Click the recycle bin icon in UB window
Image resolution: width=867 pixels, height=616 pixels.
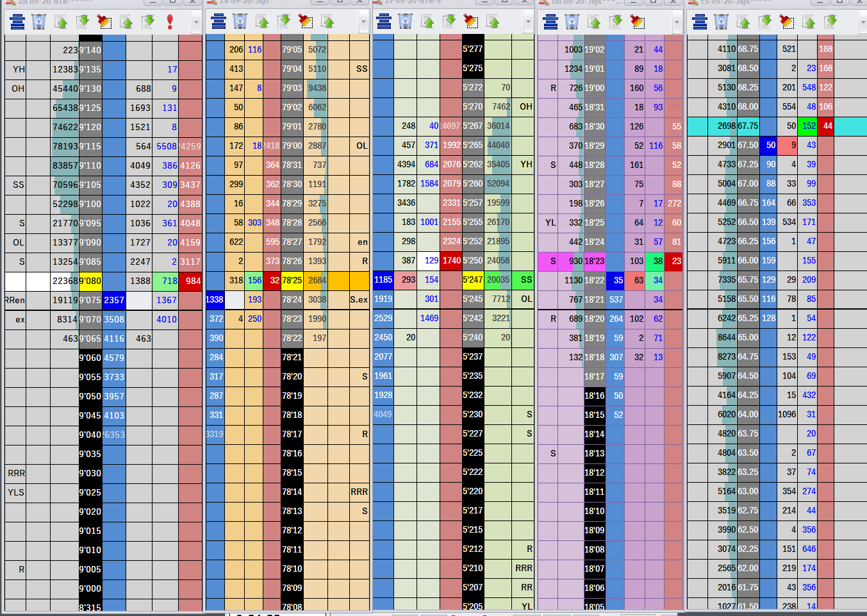click(x=572, y=22)
